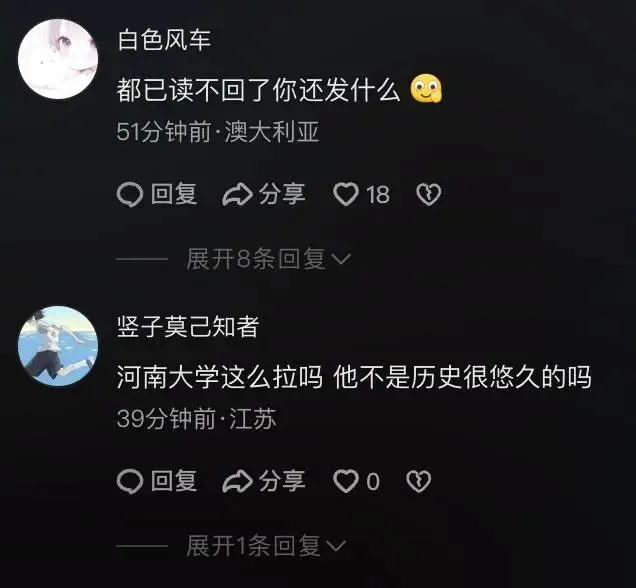Expand 展开8条回复 replies
636x588 pixels.
(x=268, y=259)
